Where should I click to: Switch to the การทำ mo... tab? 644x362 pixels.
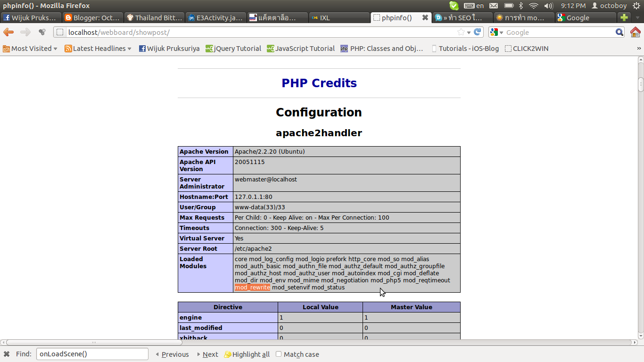pos(524,17)
